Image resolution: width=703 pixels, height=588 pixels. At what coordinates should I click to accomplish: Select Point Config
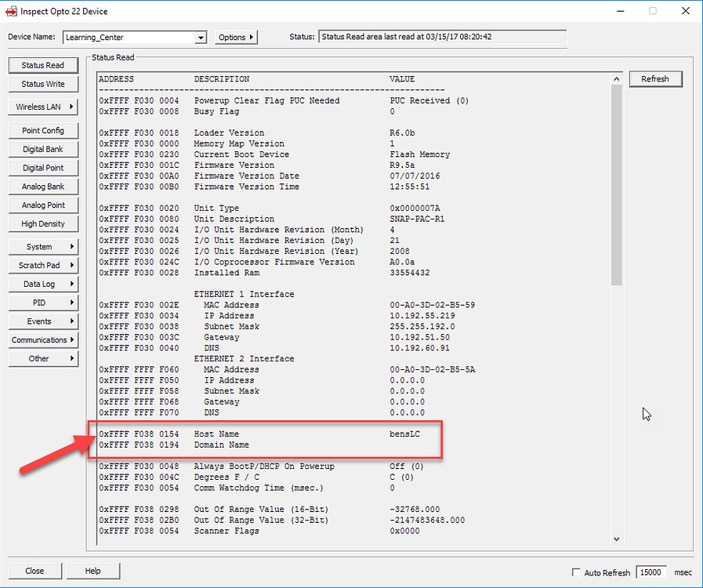point(43,129)
